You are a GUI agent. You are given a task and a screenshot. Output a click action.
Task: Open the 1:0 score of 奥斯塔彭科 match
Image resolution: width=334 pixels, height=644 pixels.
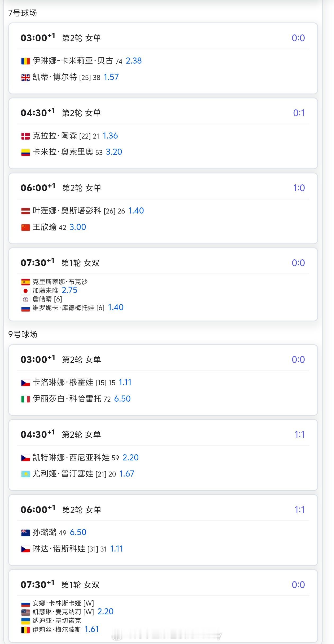click(299, 188)
